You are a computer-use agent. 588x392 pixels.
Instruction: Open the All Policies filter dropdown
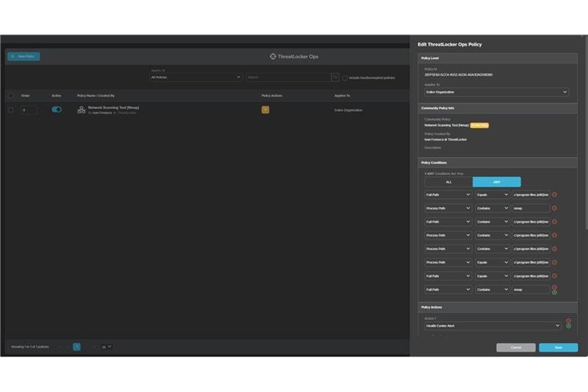[x=195, y=77]
